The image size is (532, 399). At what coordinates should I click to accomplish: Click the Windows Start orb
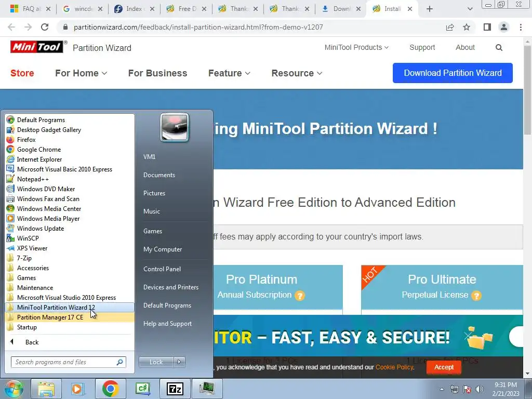click(14, 389)
